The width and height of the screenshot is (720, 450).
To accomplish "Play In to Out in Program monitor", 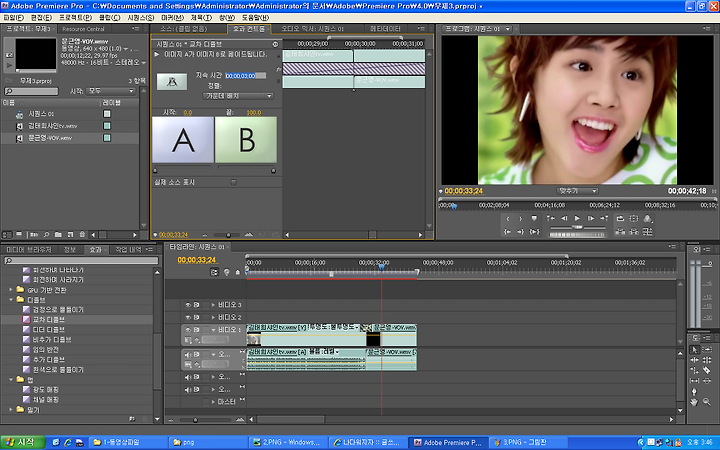I will [x=534, y=232].
